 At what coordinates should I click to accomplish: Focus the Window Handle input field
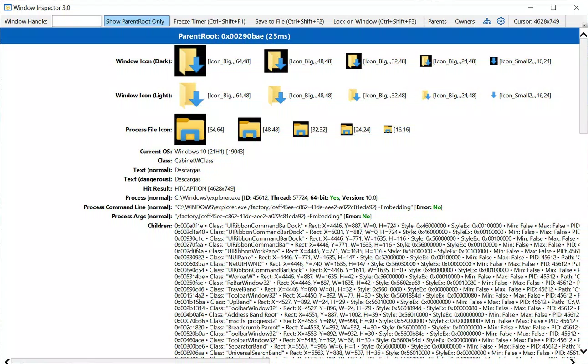[77, 21]
